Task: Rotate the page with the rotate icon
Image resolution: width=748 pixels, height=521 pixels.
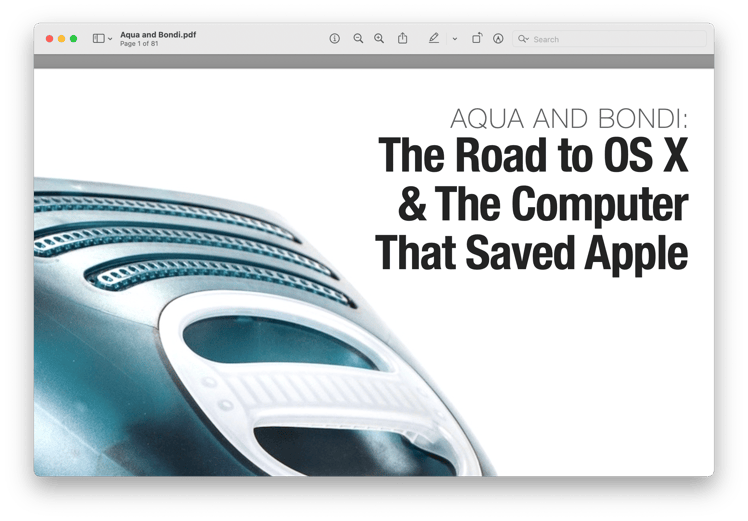Action: [477, 38]
